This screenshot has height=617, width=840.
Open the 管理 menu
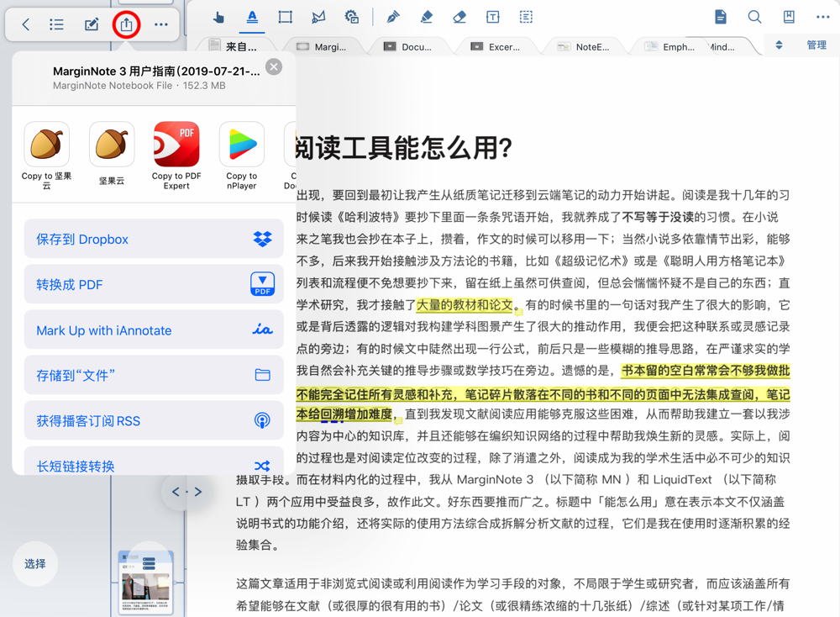[816, 46]
